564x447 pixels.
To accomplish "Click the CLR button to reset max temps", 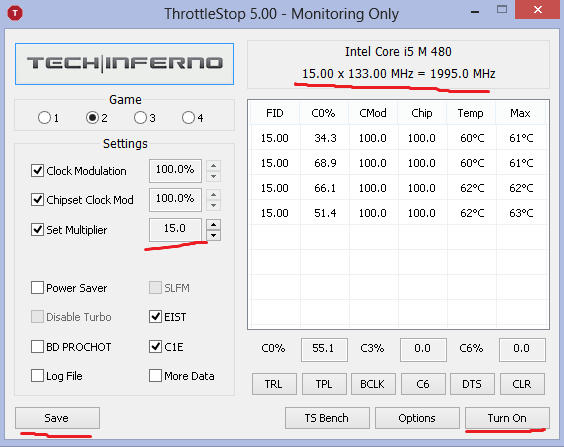I will pyautogui.click(x=522, y=384).
